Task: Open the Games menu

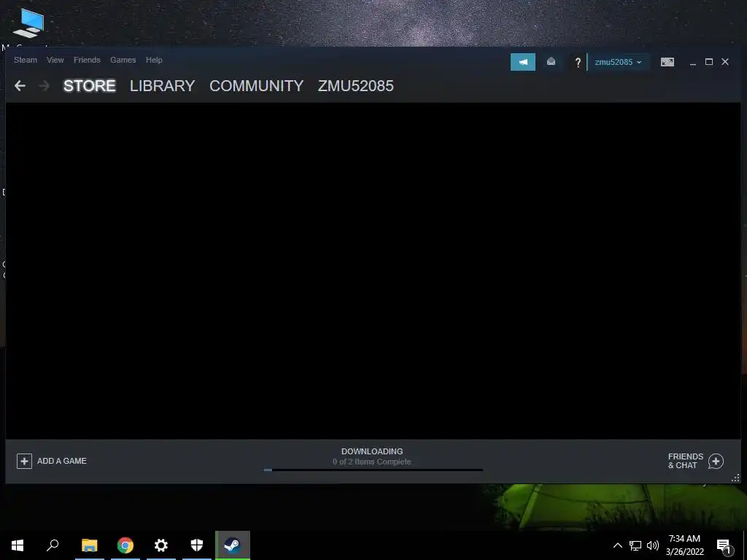Action: (x=123, y=60)
